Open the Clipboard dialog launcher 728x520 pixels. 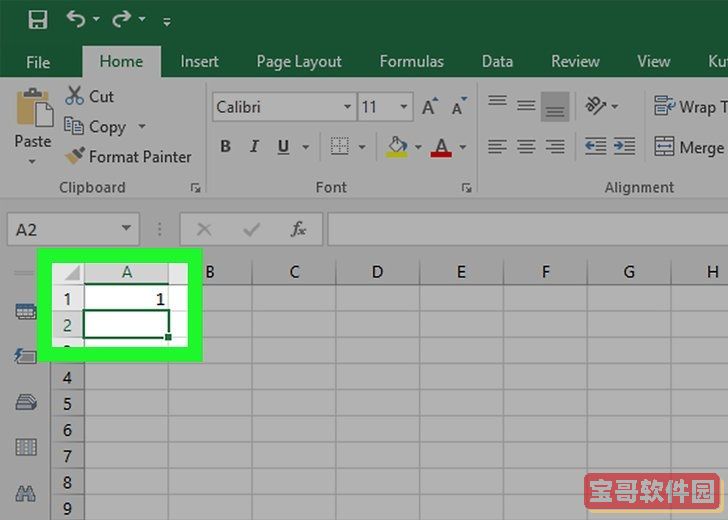click(x=195, y=188)
